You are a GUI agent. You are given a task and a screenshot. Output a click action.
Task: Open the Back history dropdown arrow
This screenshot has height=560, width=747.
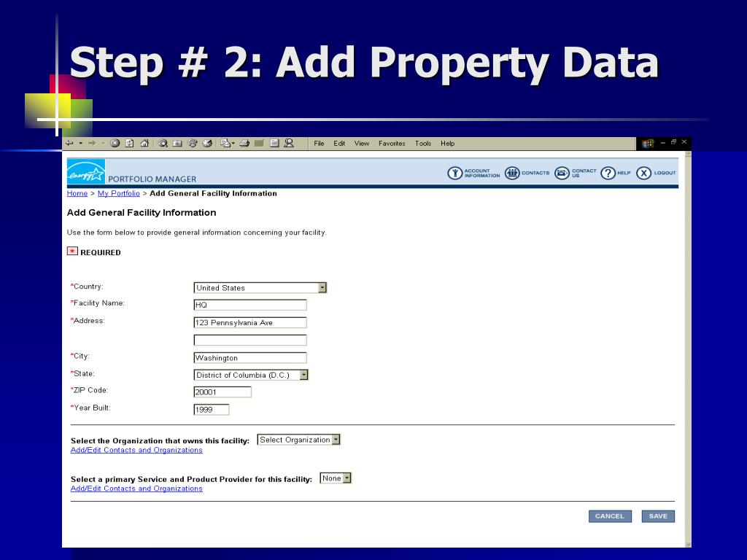tap(80, 144)
